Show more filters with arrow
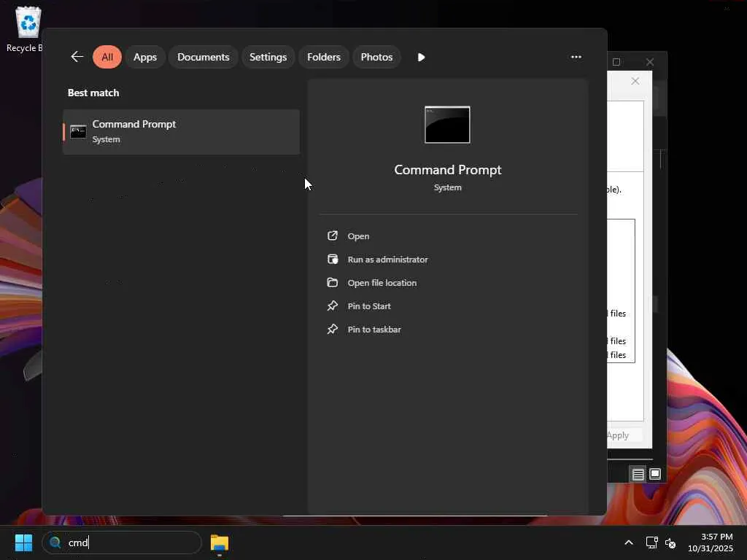747x560 pixels. (x=421, y=57)
